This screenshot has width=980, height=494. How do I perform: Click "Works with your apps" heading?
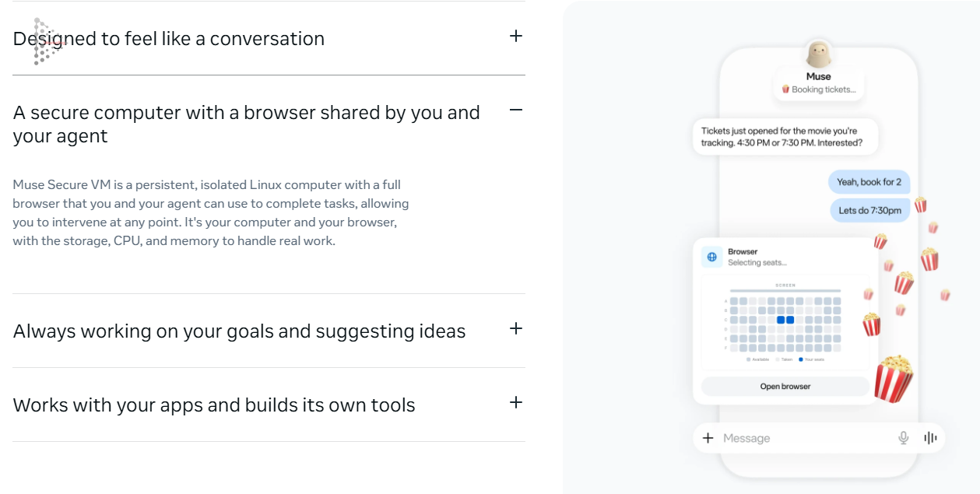(x=214, y=405)
